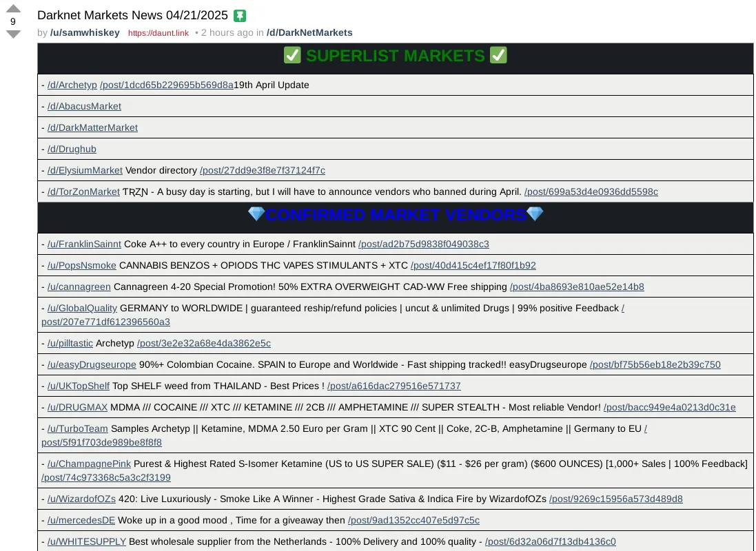The height and width of the screenshot is (551, 756).
Task: Downvote the Darknet Markets News post
Action: [x=12, y=32]
